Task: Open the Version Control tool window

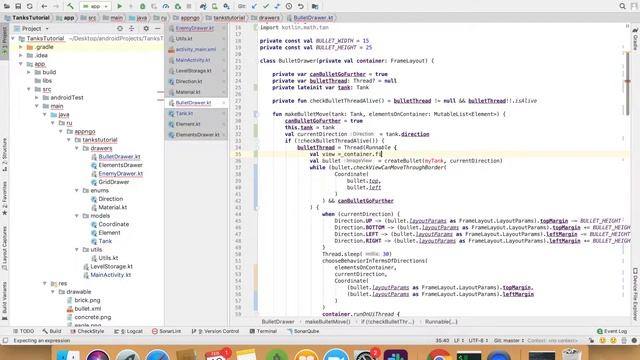Action: click(215, 331)
